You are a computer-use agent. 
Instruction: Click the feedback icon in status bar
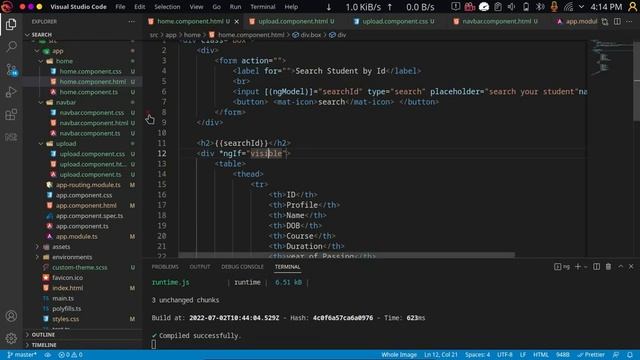[x=616, y=355]
